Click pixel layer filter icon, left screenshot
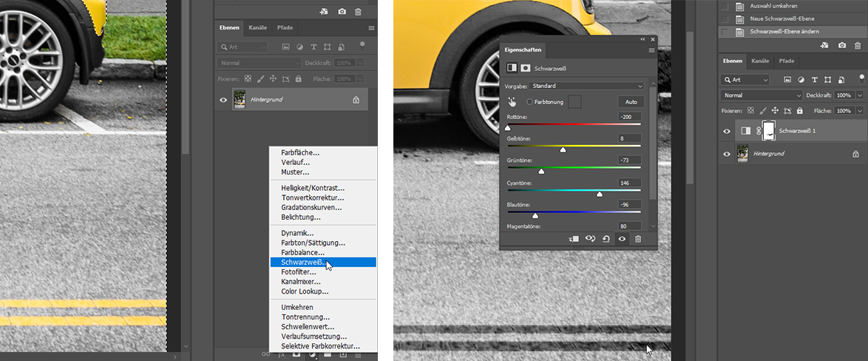The height and width of the screenshot is (361, 868). tap(285, 47)
